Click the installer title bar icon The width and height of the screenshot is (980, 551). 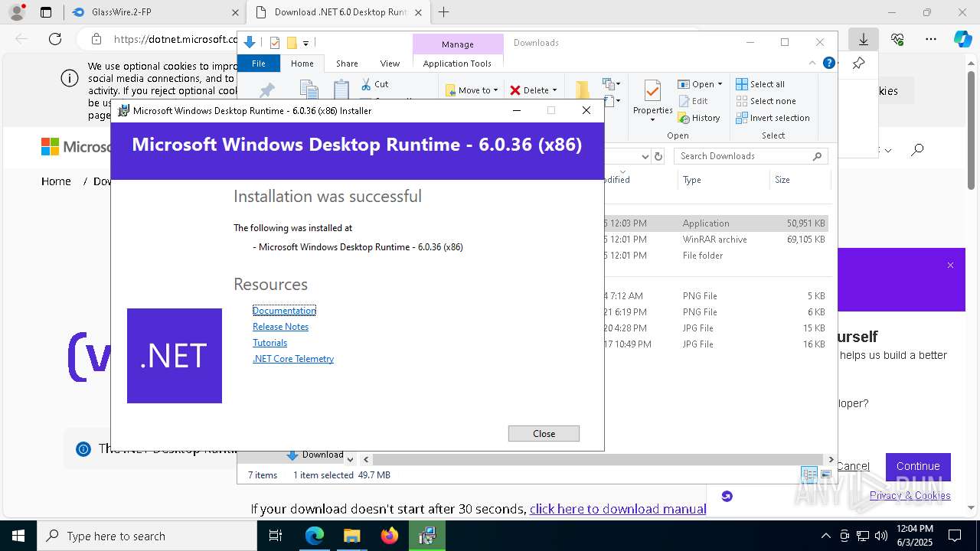tap(123, 110)
